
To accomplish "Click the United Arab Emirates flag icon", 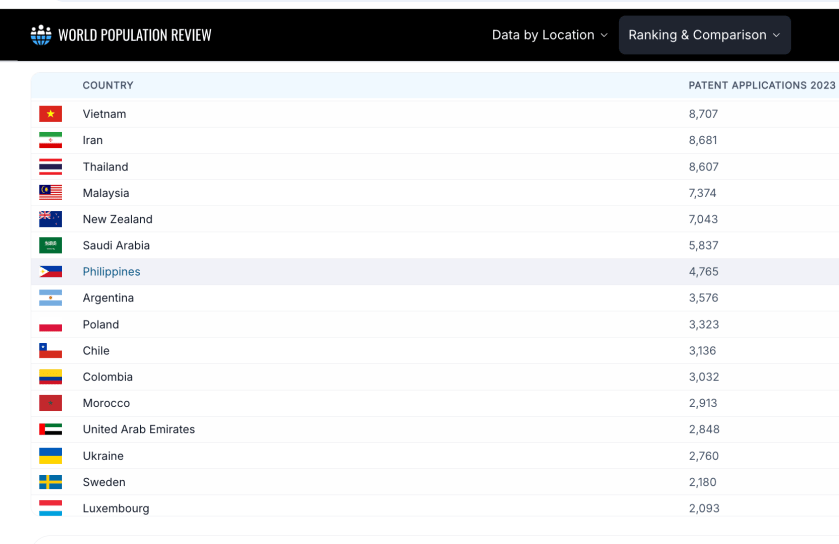I will (x=50, y=429).
